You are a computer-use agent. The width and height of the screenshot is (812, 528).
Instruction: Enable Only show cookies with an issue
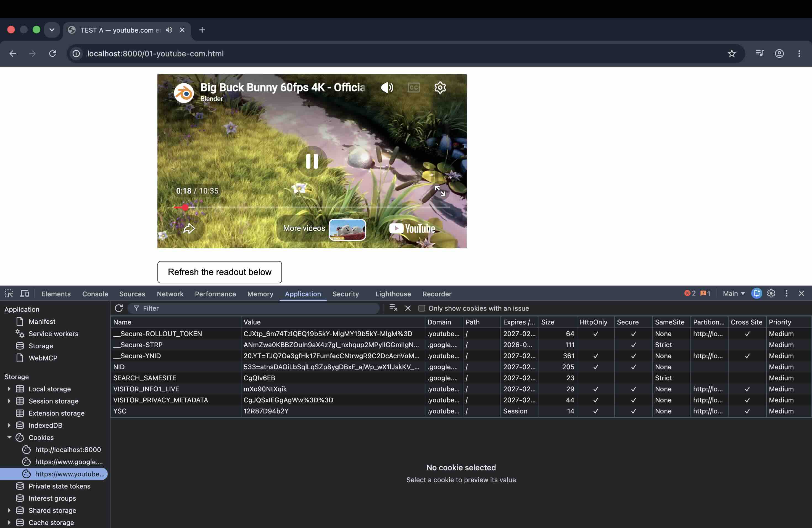click(422, 308)
